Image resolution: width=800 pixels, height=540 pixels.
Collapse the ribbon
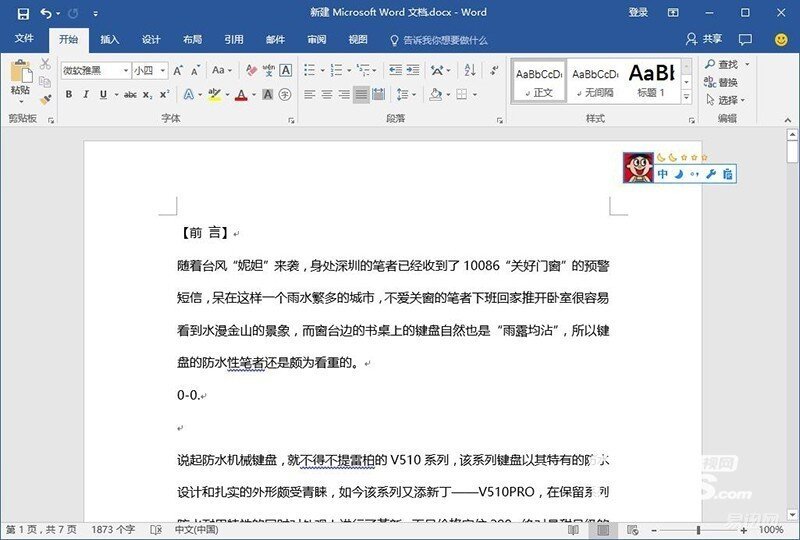tap(788, 120)
